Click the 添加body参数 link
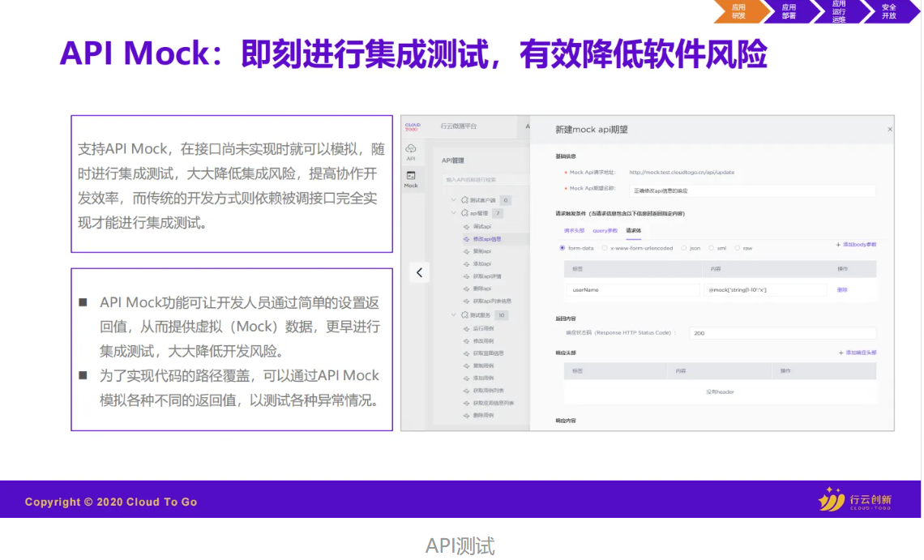924x560 pixels. tap(857, 245)
